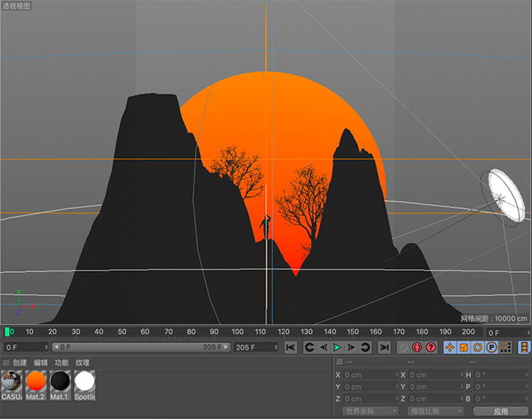Image resolution: width=532 pixels, height=419 pixels.
Task: Click the red record active objects button
Action: (x=417, y=347)
